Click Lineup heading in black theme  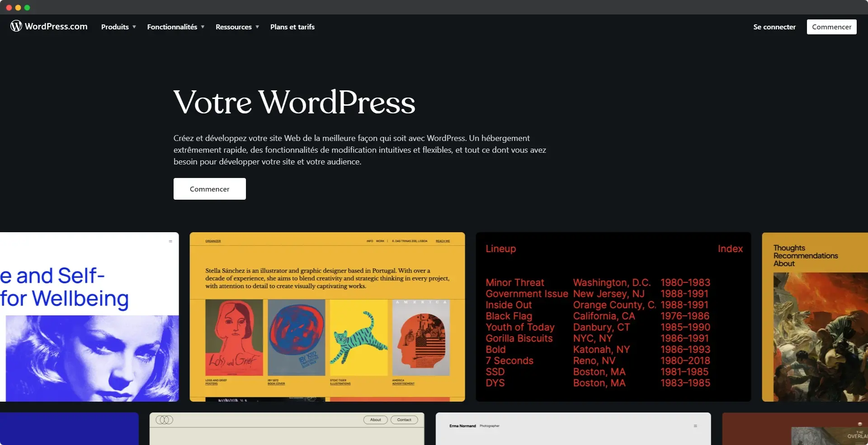pos(500,248)
